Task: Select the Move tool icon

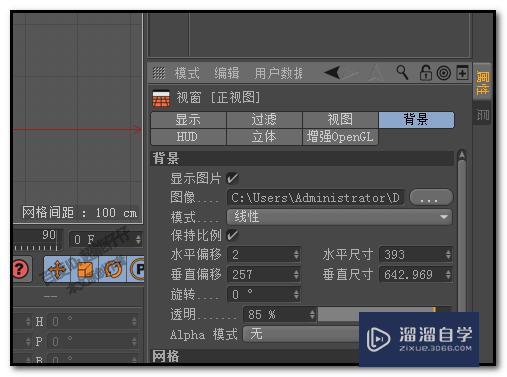Action: coord(57,269)
